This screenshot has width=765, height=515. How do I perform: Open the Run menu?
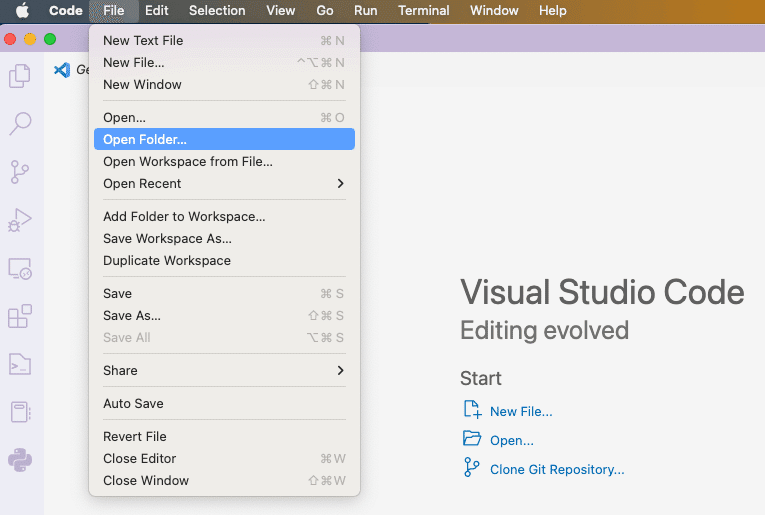point(366,11)
